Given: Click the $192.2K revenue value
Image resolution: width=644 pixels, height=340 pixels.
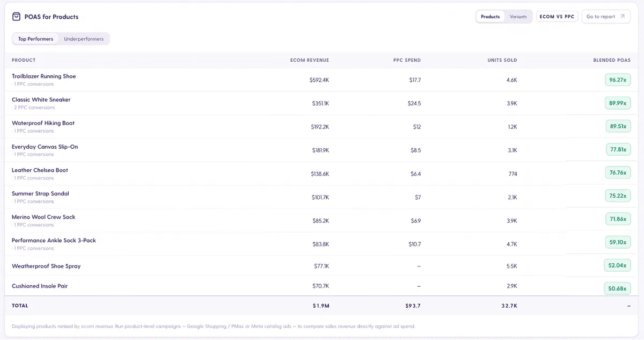Looking at the screenshot, I should point(320,127).
